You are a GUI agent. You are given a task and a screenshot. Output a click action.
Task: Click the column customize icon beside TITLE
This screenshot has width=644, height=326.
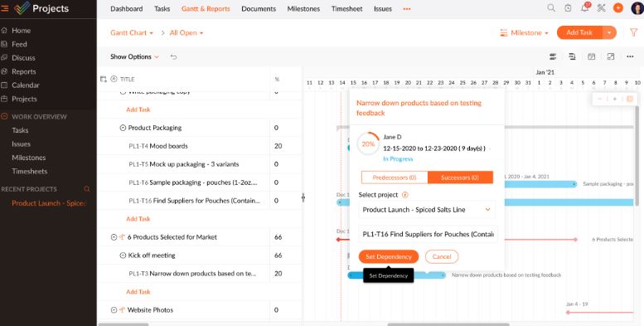pyautogui.click(x=104, y=79)
